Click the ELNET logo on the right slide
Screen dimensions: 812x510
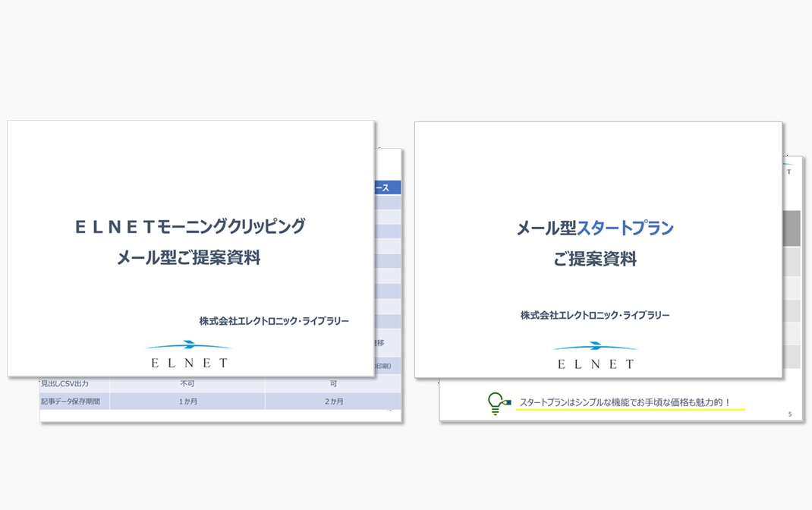point(596,355)
